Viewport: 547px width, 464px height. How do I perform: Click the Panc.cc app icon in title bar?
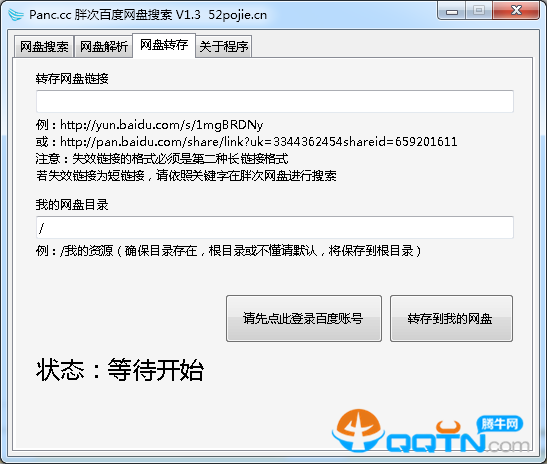[16, 15]
